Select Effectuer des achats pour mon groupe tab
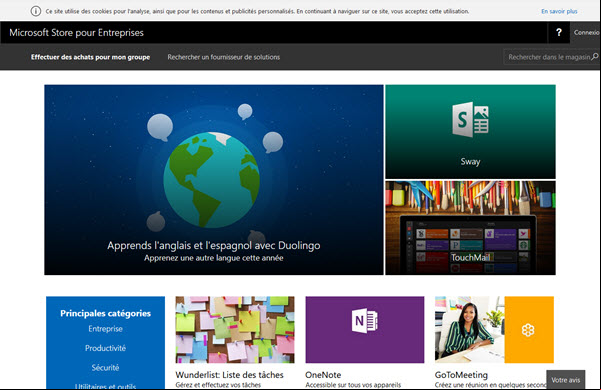This screenshot has height=390, width=601. point(90,57)
